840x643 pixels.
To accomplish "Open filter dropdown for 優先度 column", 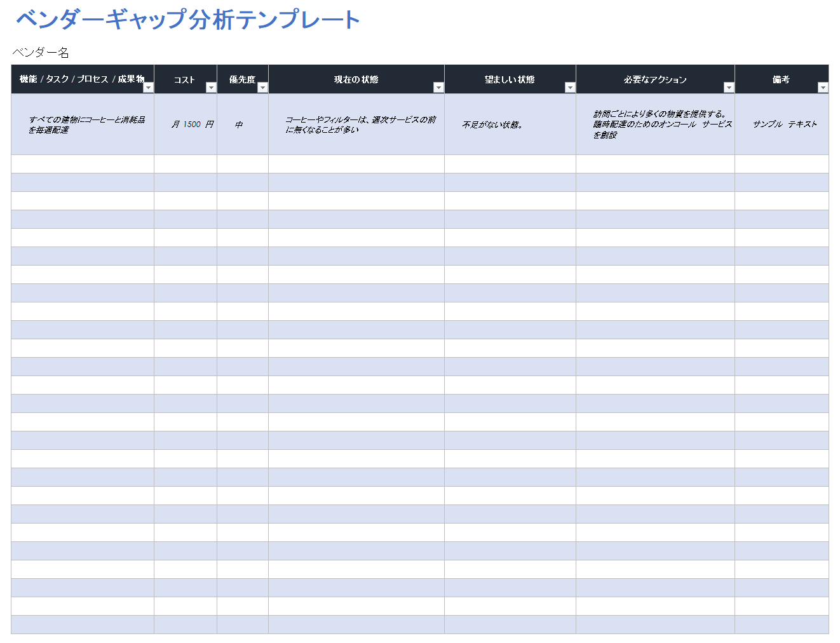I will (262, 88).
